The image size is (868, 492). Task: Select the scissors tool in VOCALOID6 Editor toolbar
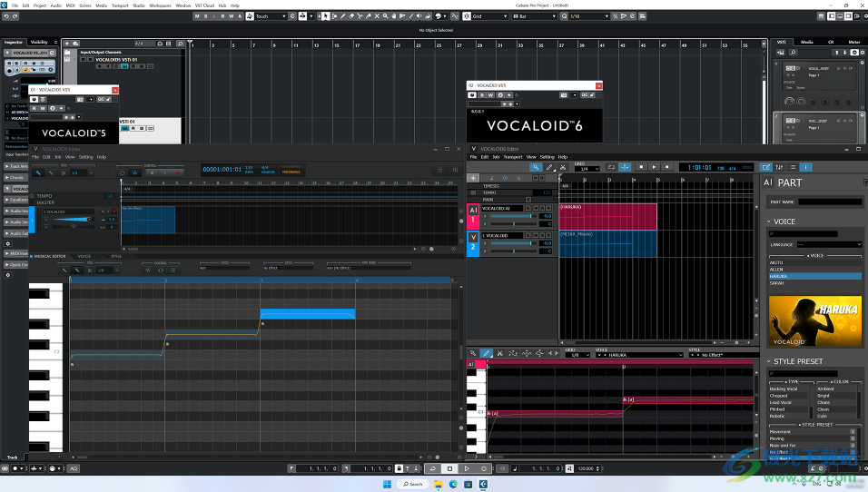tap(563, 167)
